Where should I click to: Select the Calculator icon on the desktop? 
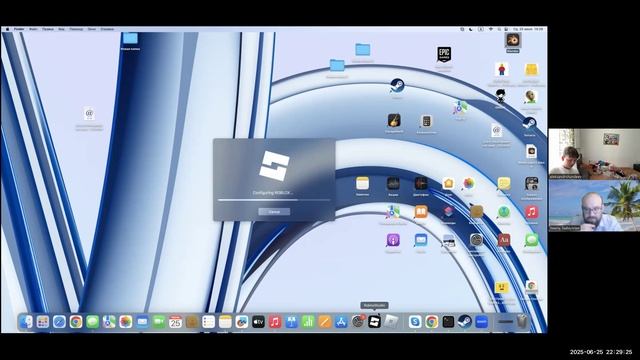coord(426,121)
